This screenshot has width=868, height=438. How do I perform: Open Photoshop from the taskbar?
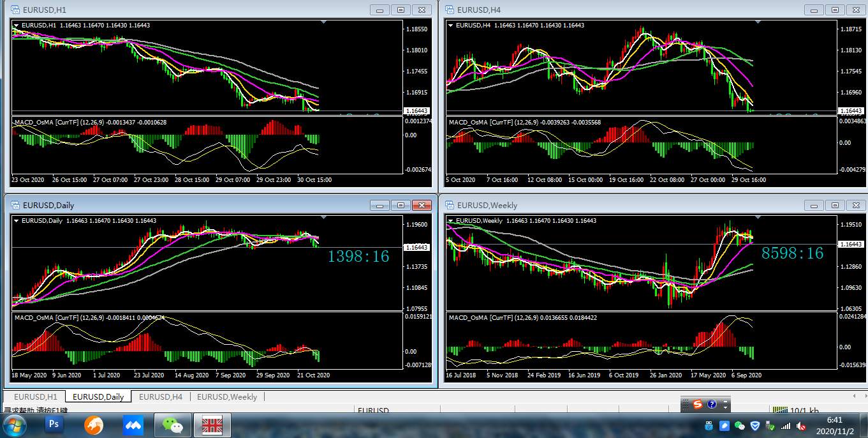(x=54, y=424)
